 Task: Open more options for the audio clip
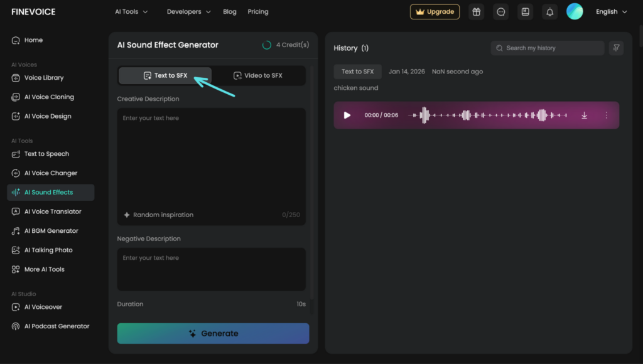pos(606,115)
